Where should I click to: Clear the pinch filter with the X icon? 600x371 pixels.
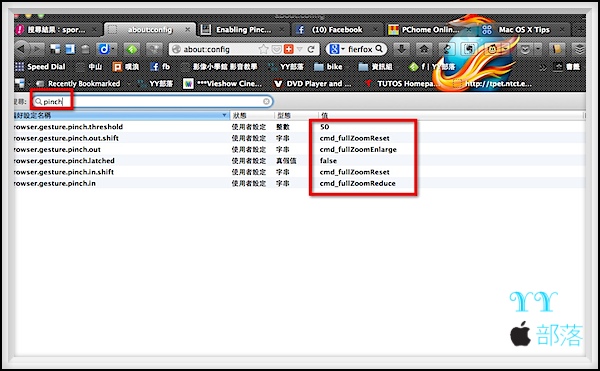[x=266, y=101]
